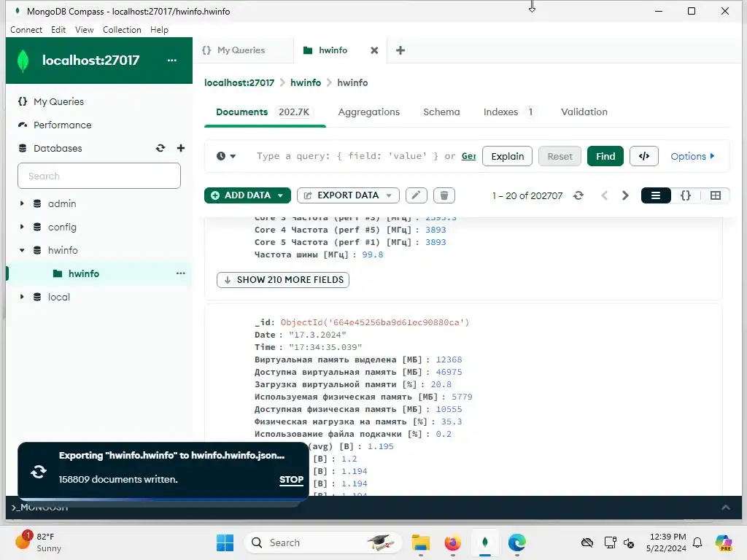Viewport: 747px width, 560px height.
Task: Click the sidebar database search field
Action: pyautogui.click(x=99, y=176)
